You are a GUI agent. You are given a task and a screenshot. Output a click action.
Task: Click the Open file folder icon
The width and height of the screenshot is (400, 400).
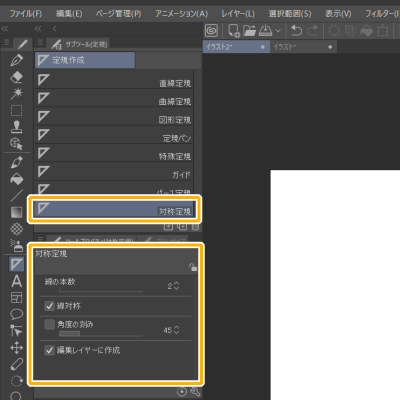(x=249, y=31)
